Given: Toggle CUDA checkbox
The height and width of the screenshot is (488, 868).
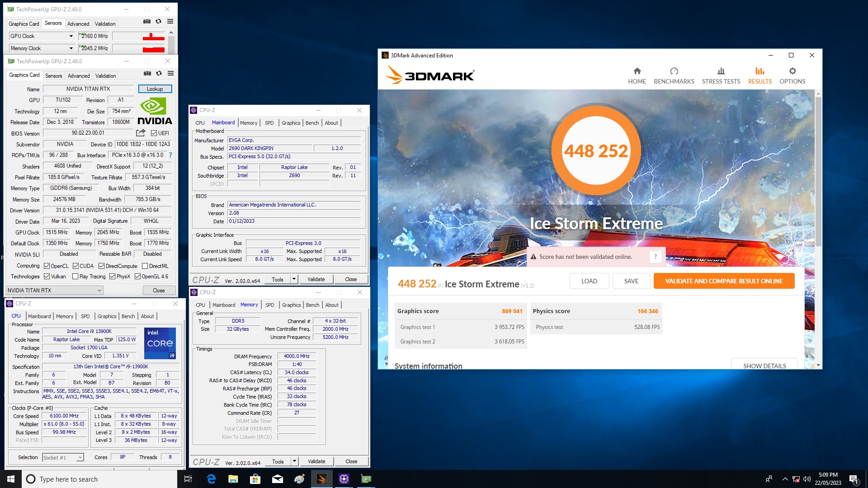Looking at the screenshot, I should pyautogui.click(x=75, y=266).
